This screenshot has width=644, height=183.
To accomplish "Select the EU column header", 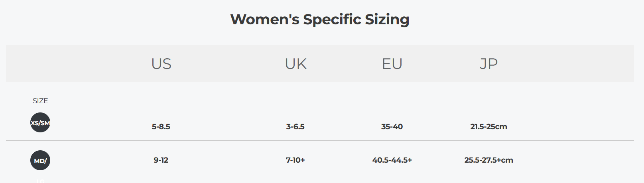I will coord(392,64).
